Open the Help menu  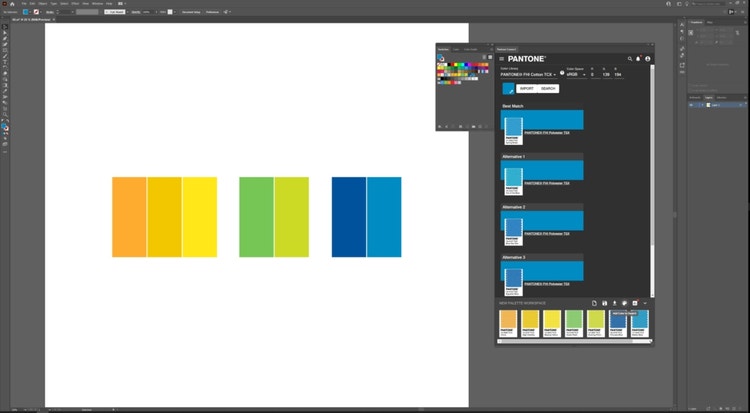109,3
